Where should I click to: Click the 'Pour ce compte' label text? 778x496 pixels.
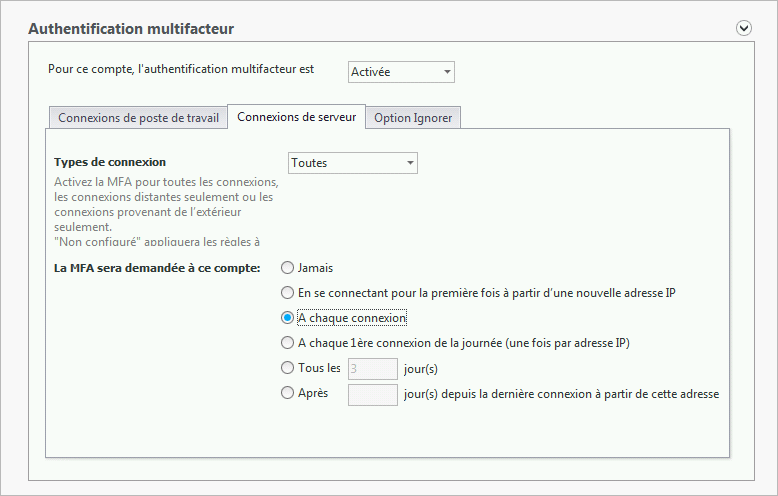pyautogui.click(x=181, y=69)
